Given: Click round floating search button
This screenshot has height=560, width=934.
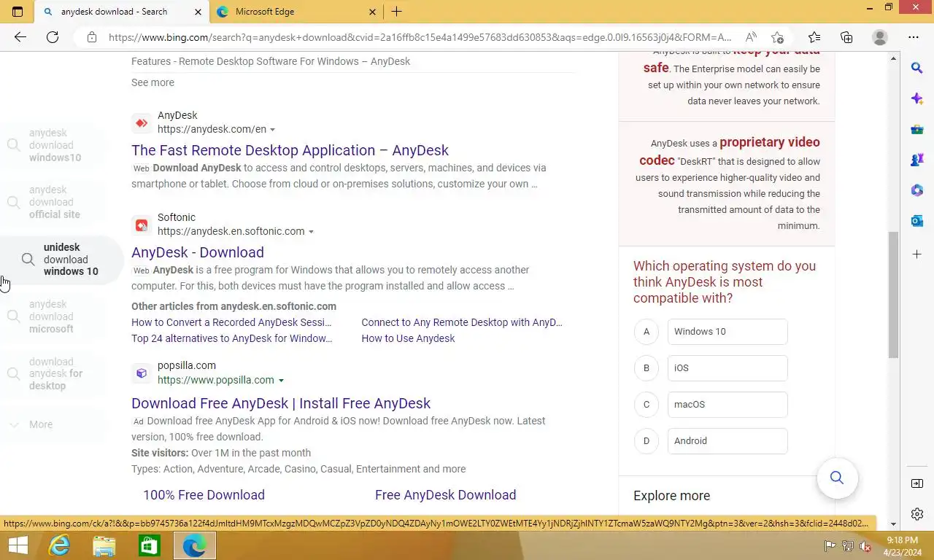Looking at the screenshot, I should point(837,478).
